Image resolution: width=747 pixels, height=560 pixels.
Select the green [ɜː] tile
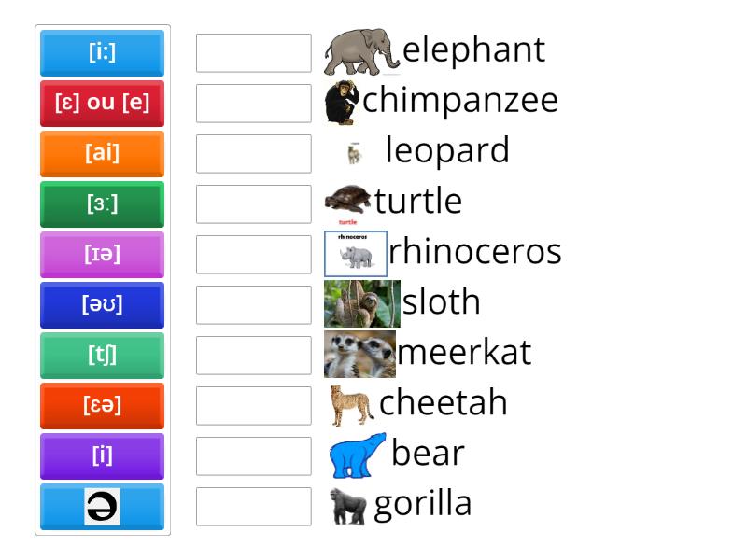click(x=102, y=204)
